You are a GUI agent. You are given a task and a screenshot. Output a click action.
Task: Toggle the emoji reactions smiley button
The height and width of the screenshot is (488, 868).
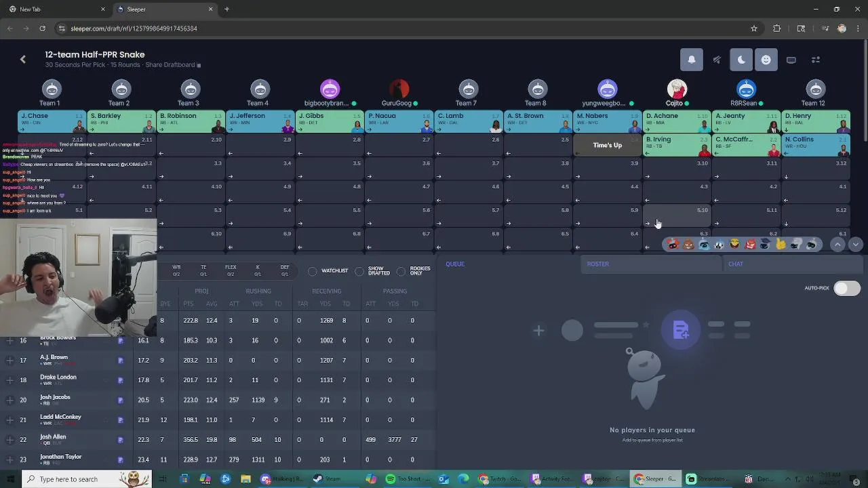pyautogui.click(x=766, y=60)
